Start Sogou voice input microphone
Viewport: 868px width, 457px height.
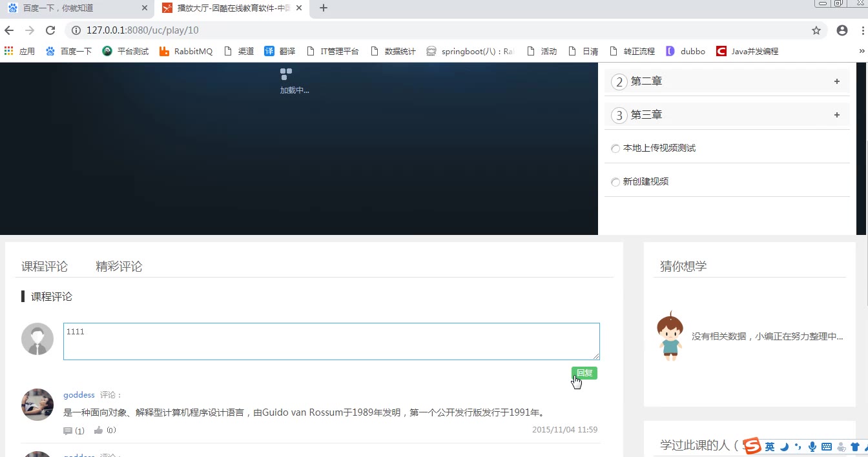tap(812, 447)
